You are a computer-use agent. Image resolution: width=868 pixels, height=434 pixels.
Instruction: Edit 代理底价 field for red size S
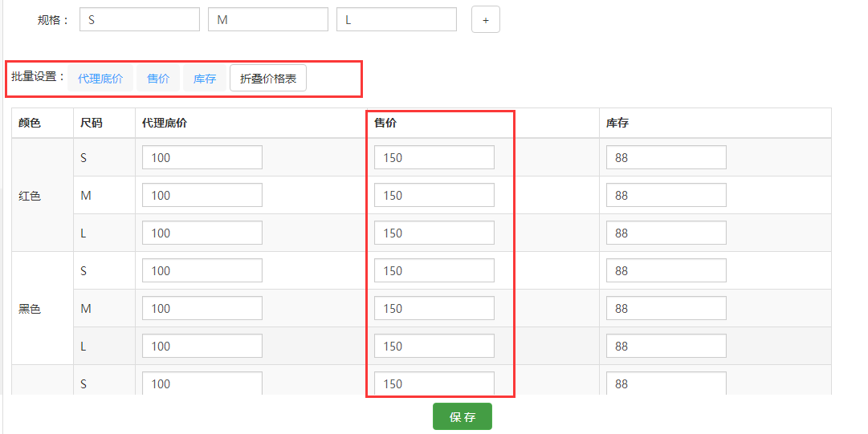202,158
